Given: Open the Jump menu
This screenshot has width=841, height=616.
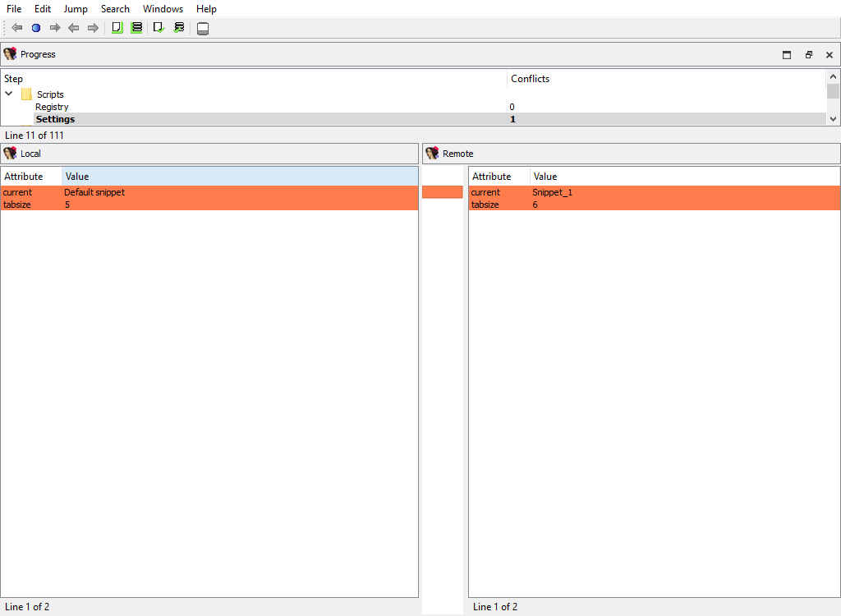Looking at the screenshot, I should coord(76,9).
